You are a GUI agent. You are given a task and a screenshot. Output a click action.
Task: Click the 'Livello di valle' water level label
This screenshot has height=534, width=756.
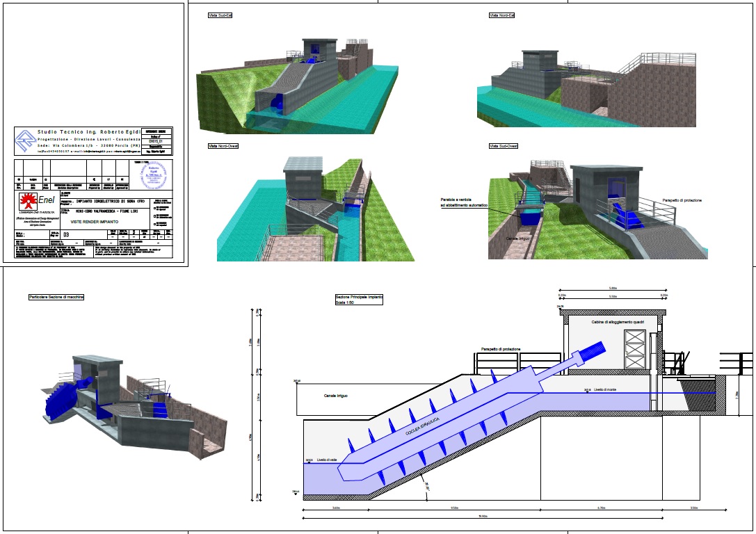click(x=327, y=460)
